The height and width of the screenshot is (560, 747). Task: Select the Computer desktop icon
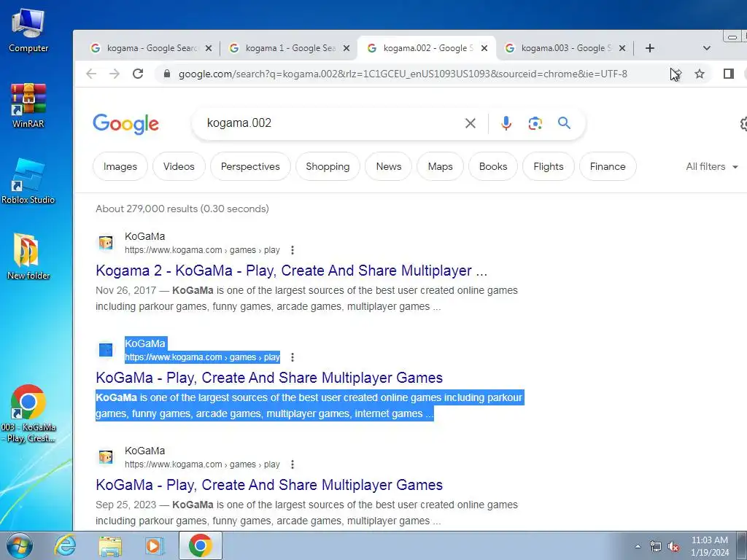[28, 29]
